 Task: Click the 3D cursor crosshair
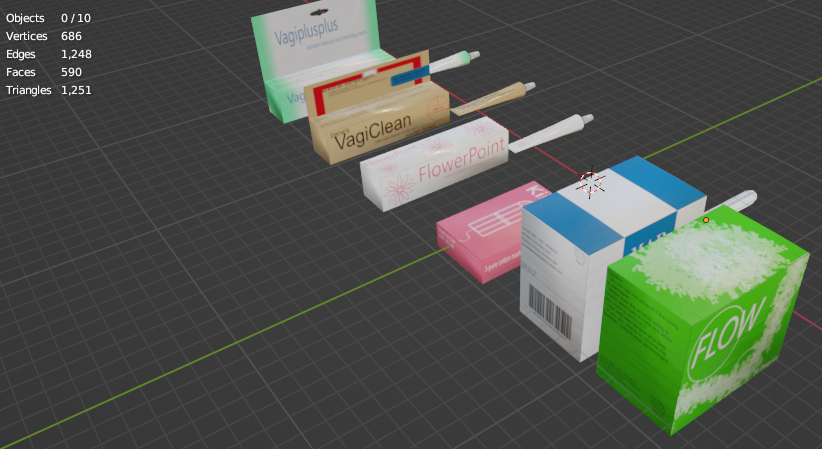[x=591, y=183]
